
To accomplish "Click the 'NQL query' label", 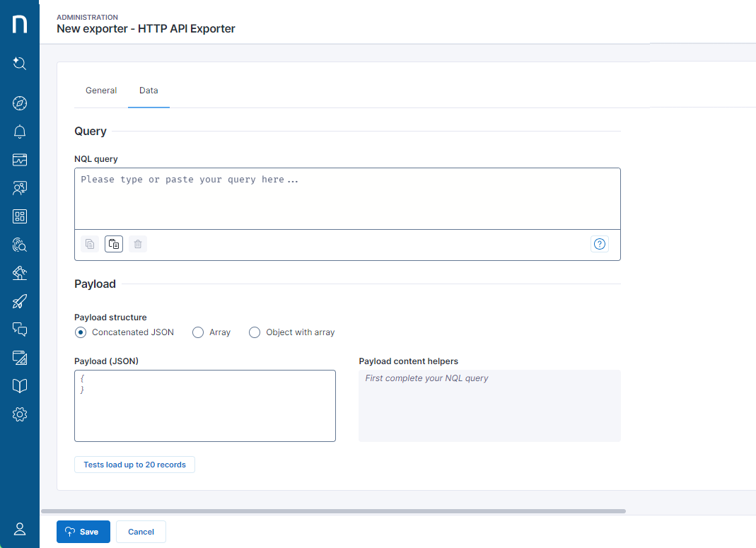I will [96, 159].
